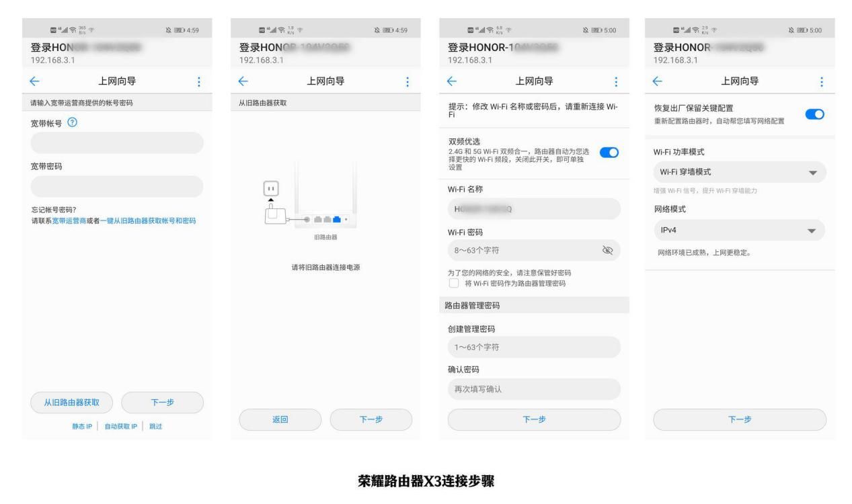
Task: Select the 宽带密码 input field
Action: 117,186
